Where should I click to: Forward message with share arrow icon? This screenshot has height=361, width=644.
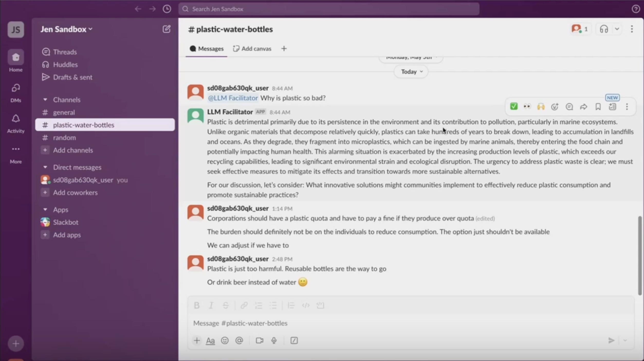584,107
